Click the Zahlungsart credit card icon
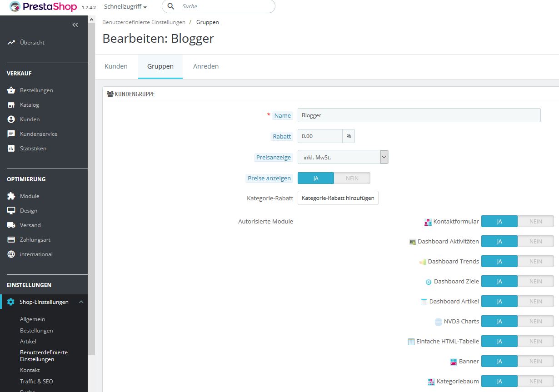The width and height of the screenshot is (559, 392). (x=11, y=240)
